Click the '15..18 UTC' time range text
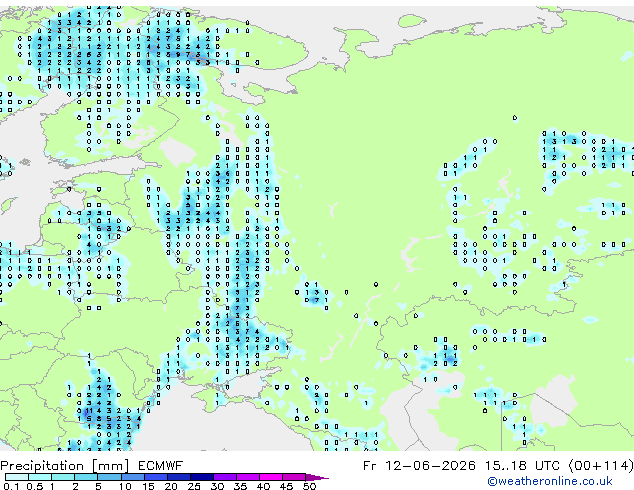This screenshot has width=634, height=490. click(x=522, y=466)
